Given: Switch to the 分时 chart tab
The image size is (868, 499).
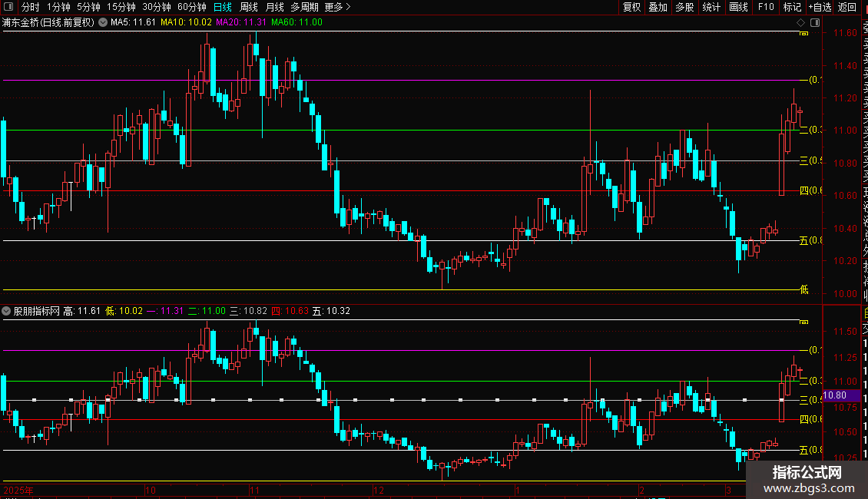Looking at the screenshot, I should point(31,7).
